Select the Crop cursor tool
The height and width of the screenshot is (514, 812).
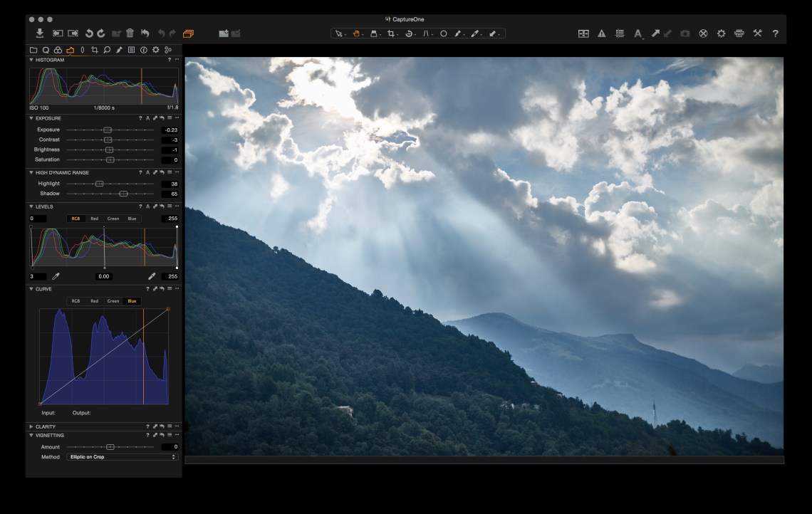[391, 33]
